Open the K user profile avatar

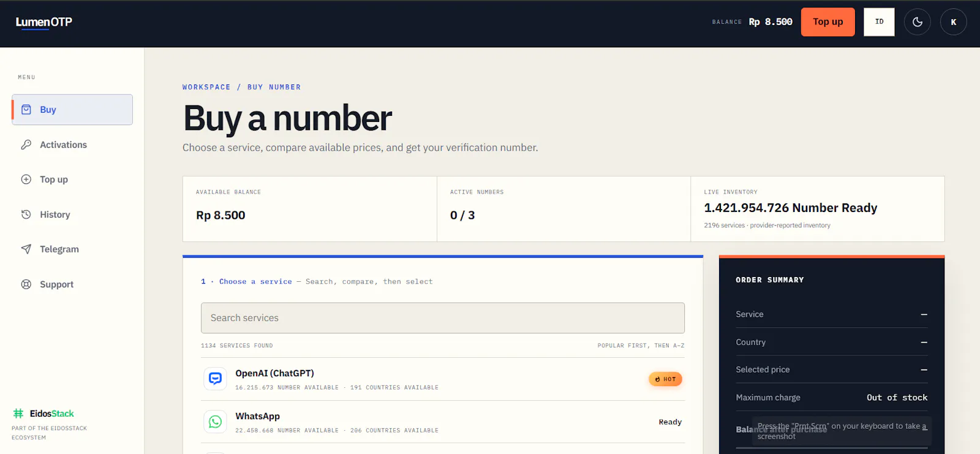(x=953, y=22)
